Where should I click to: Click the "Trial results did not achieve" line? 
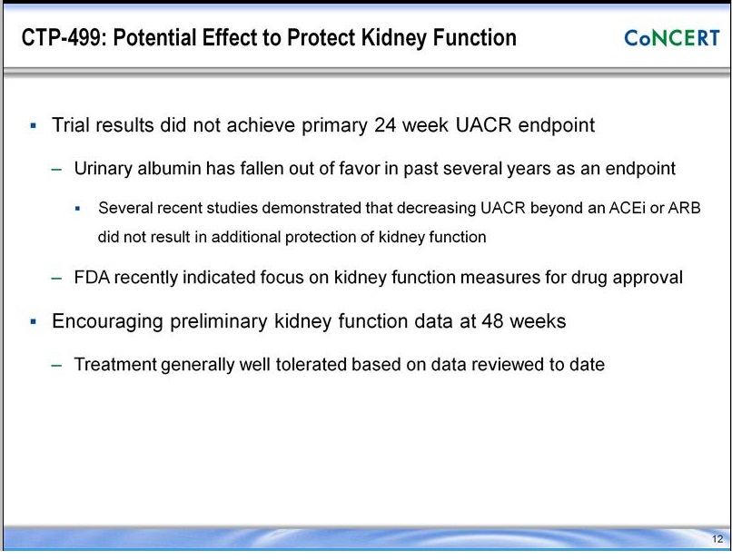(x=322, y=125)
